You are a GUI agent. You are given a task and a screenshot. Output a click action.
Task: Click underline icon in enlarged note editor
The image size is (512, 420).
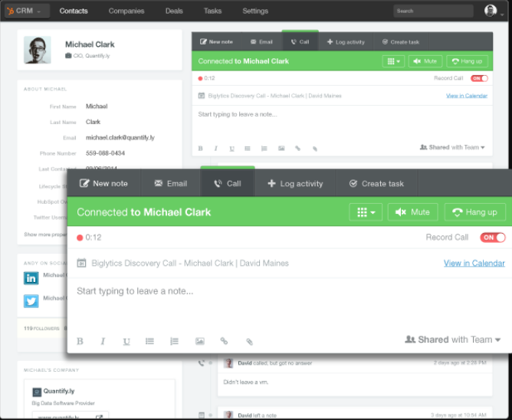click(126, 342)
